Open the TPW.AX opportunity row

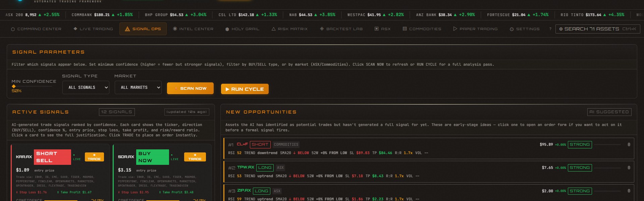429,172
